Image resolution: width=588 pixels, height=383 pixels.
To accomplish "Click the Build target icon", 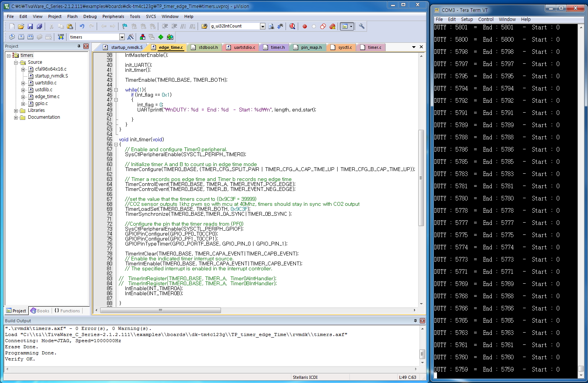I will pos(21,37).
